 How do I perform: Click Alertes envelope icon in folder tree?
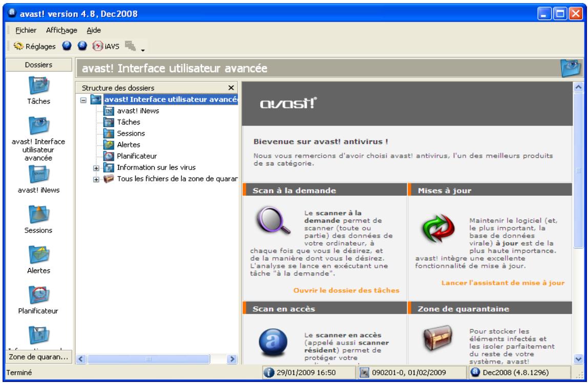109,145
